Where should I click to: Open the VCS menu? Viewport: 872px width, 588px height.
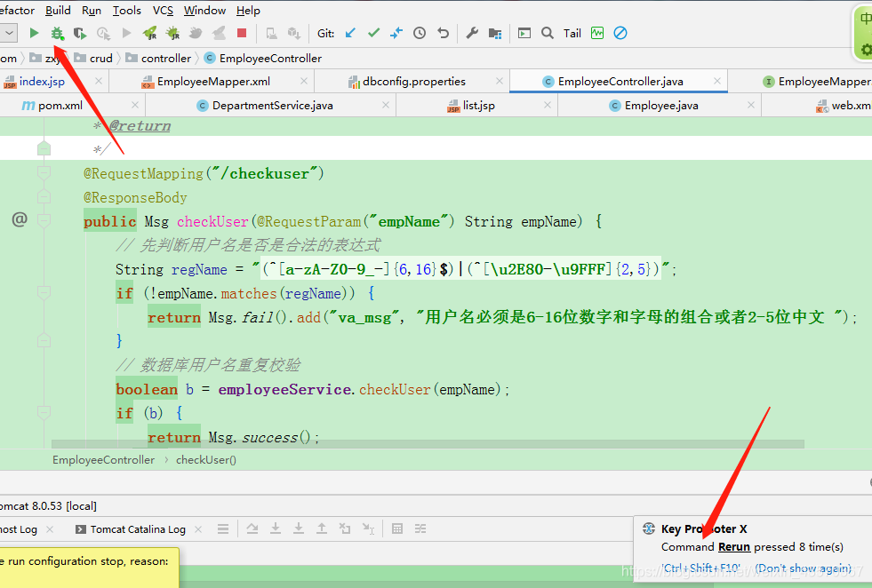[163, 11]
